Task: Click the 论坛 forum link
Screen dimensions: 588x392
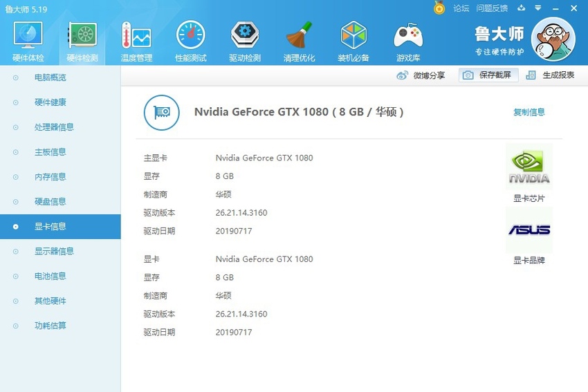Action: point(461,8)
